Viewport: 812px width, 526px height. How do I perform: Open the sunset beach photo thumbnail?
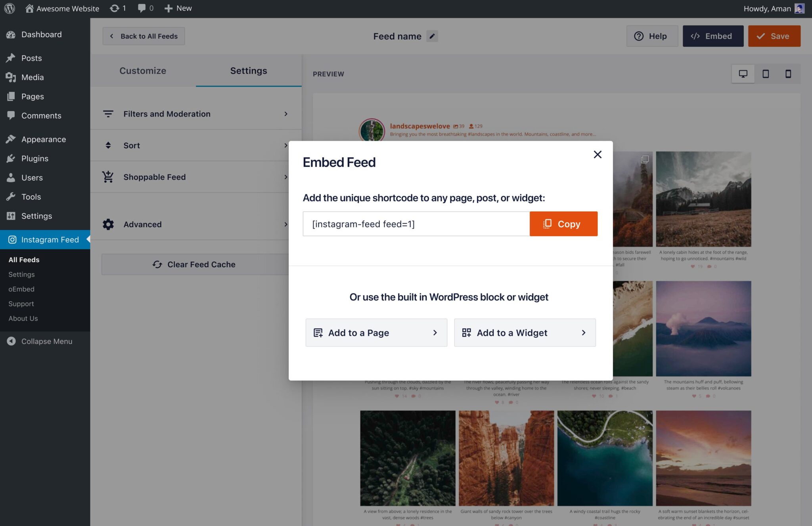(703, 458)
